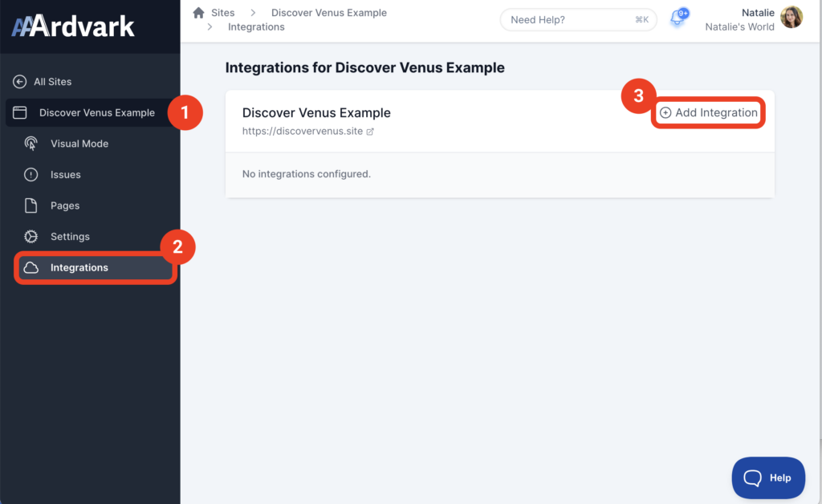Open the external link icon beside discovervenus.site
This screenshot has width=822, height=504.
pos(370,132)
